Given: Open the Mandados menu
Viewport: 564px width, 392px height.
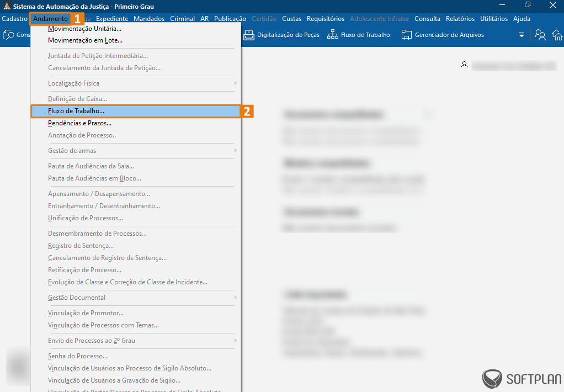Looking at the screenshot, I should click(x=149, y=19).
